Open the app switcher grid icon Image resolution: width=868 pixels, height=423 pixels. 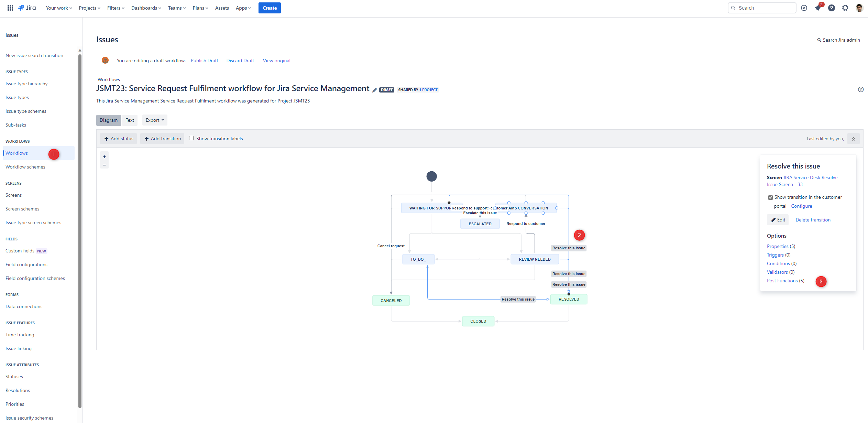10,8
